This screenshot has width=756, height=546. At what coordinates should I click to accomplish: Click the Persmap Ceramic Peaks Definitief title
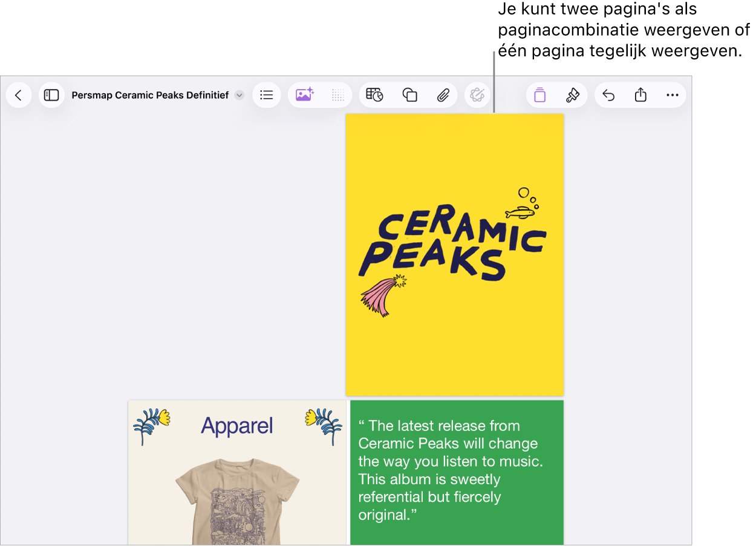150,95
